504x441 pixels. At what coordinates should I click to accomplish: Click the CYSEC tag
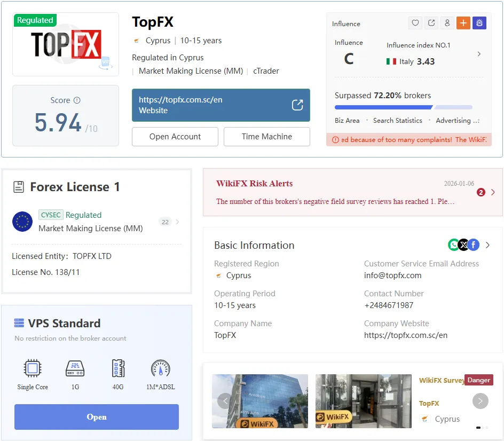(x=51, y=215)
